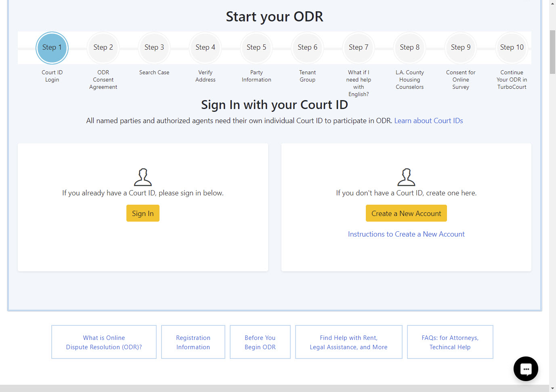Open What is Online Dispute Resolution (ODR)?
This screenshot has height=392, width=556.
tap(104, 342)
